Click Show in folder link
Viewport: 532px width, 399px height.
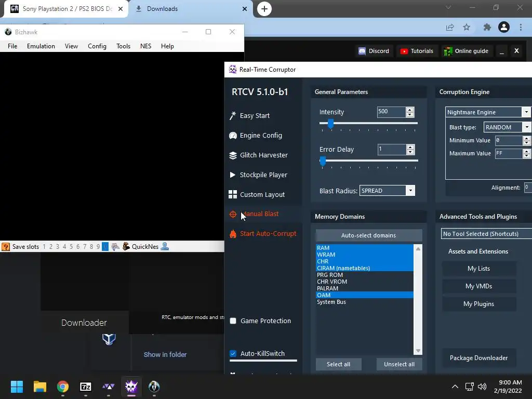coord(165,354)
